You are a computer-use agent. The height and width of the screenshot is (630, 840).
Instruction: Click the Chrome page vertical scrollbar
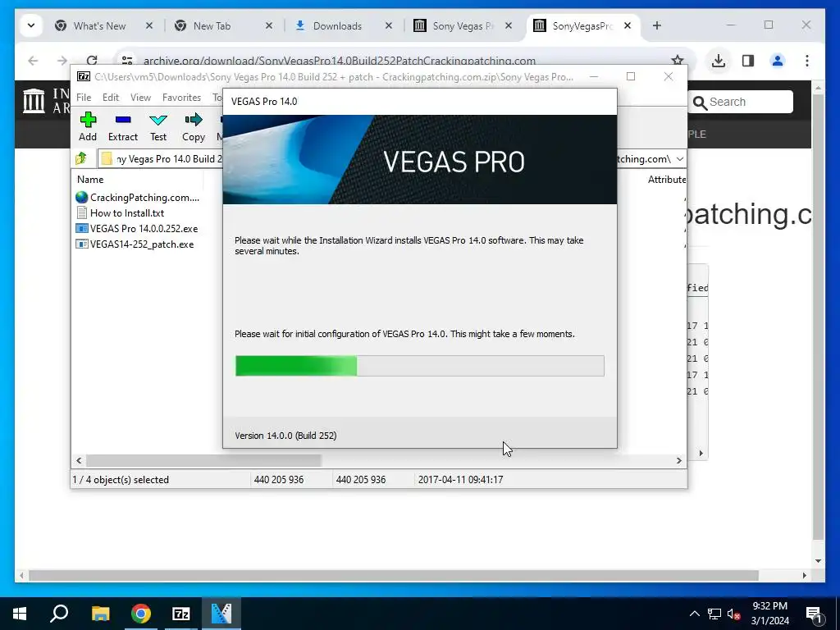click(818, 316)
